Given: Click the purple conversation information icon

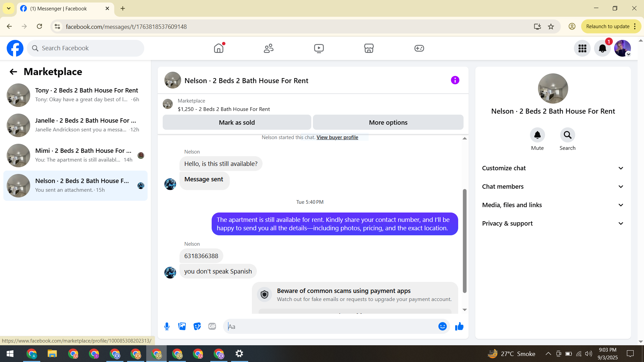Looking at the screenshot, I should (455, 80).
